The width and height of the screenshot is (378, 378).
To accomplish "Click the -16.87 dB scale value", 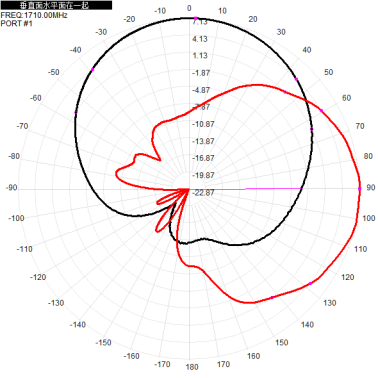I will tap(203, 158).
